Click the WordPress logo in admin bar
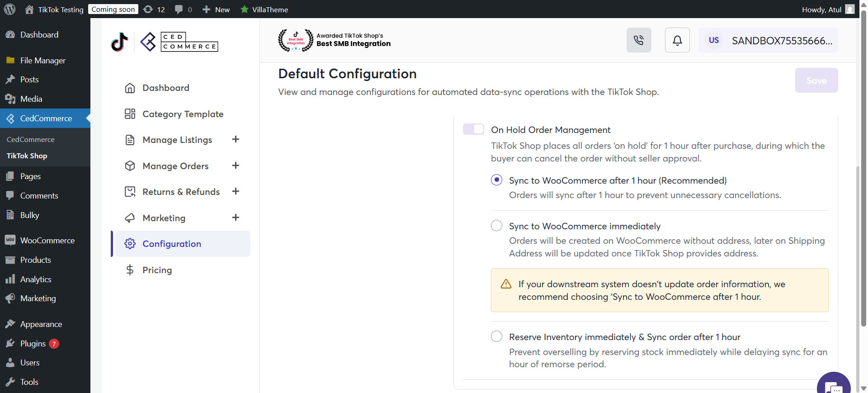The image size is (868, 393). pos(9,9)
